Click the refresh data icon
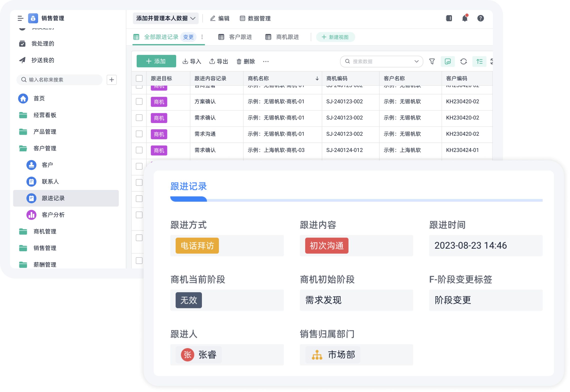570x392 pixels. click(x=463, y=61)
